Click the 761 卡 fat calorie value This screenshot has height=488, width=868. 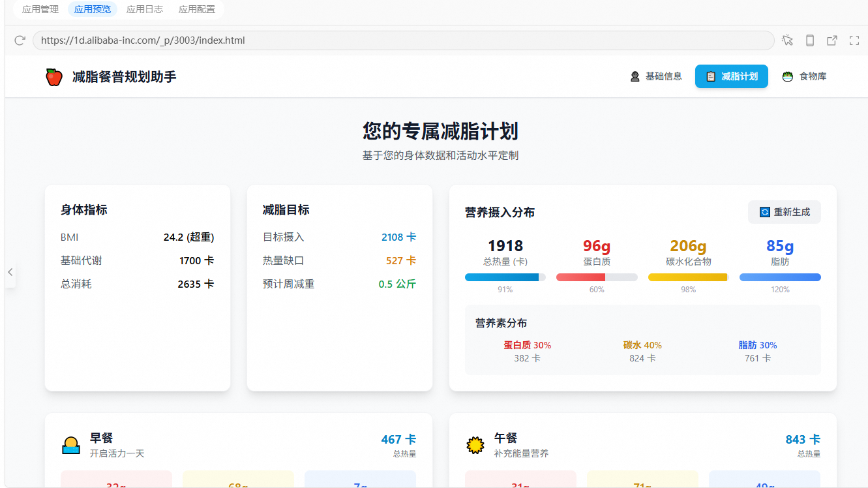(758, 358)
